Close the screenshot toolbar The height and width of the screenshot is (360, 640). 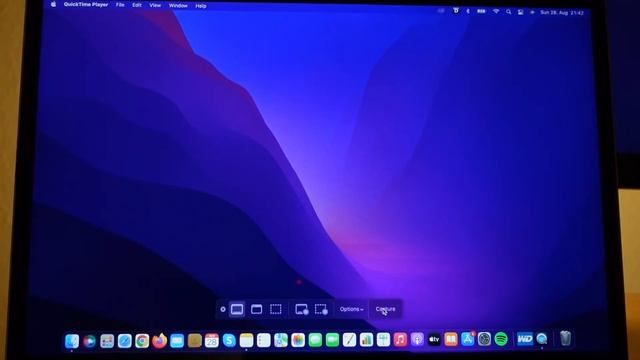(x=223, y=309)
